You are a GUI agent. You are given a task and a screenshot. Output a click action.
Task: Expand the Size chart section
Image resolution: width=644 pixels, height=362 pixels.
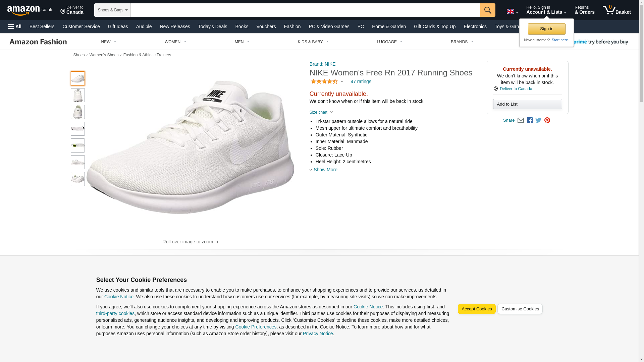[321, 112]
